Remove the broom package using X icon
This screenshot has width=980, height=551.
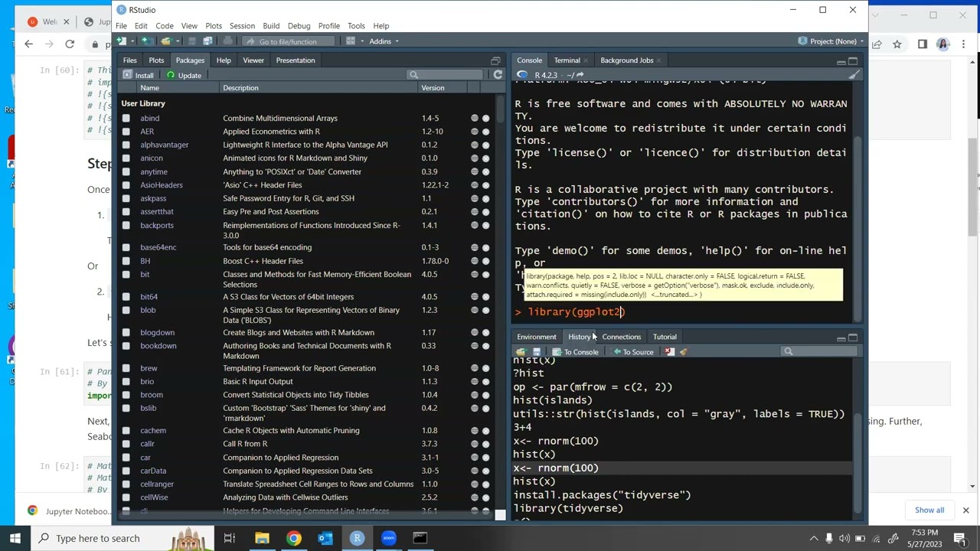(x=485, y=395)
